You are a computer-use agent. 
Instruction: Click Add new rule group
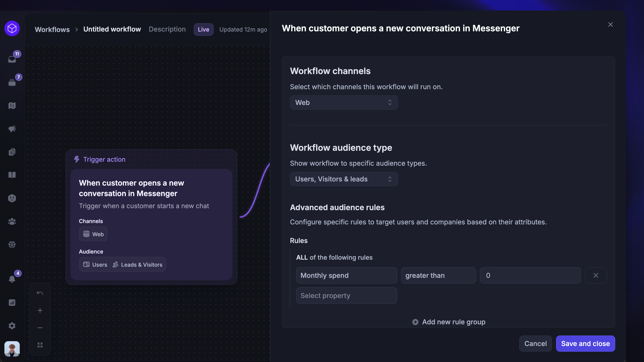(449, 322)
